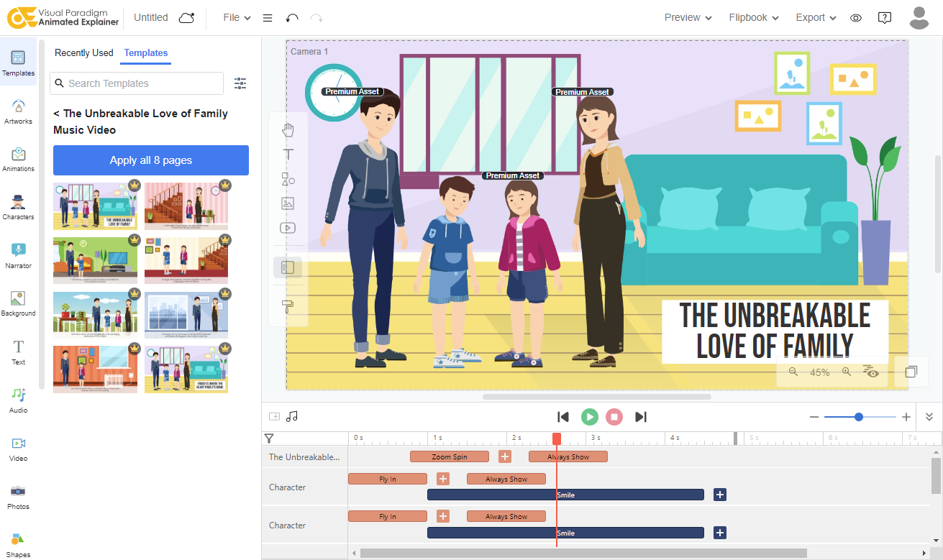Toggle the music note audio track

(x=292, y=417)
